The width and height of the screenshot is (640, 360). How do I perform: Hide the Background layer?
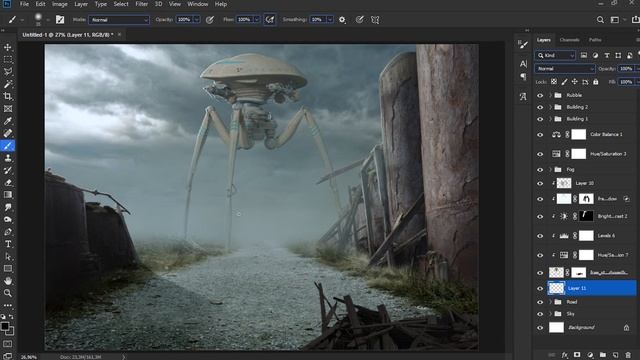coord(540,328)
